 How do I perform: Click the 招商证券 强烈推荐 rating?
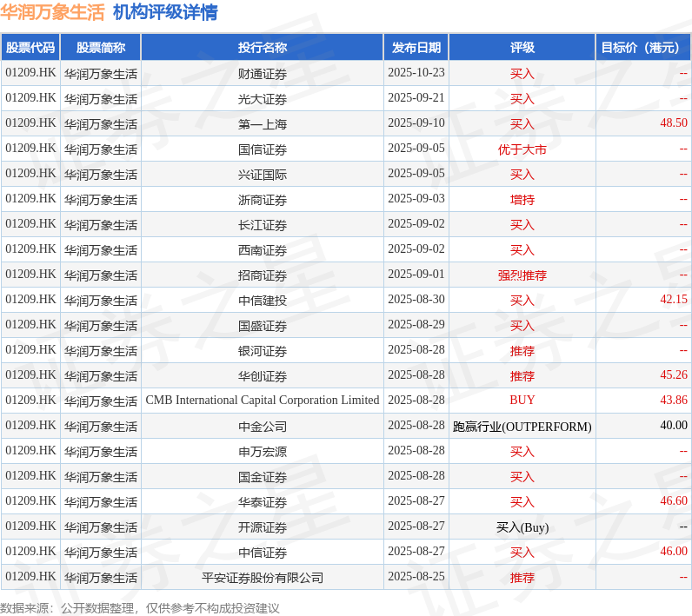tap(522, 275)
